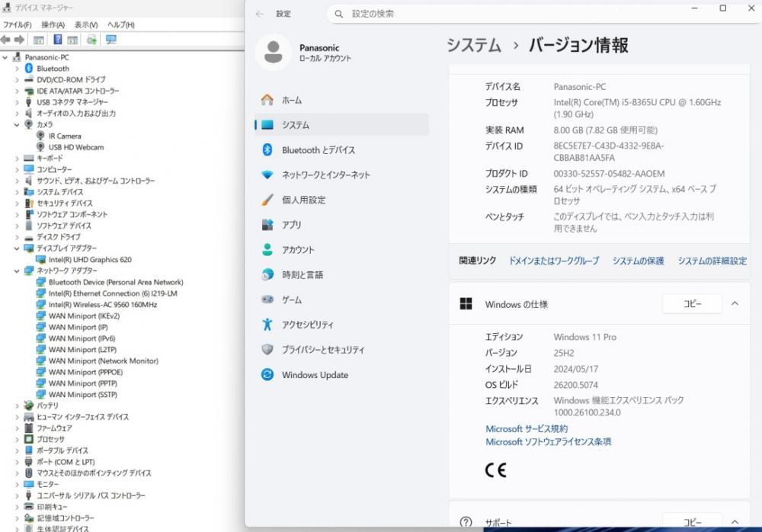Image resolution: width=762 pixels, height=532 pixels.
Task: Open Microsoft ソフトウェアライセンス条項 link
Action: [548, 442]
